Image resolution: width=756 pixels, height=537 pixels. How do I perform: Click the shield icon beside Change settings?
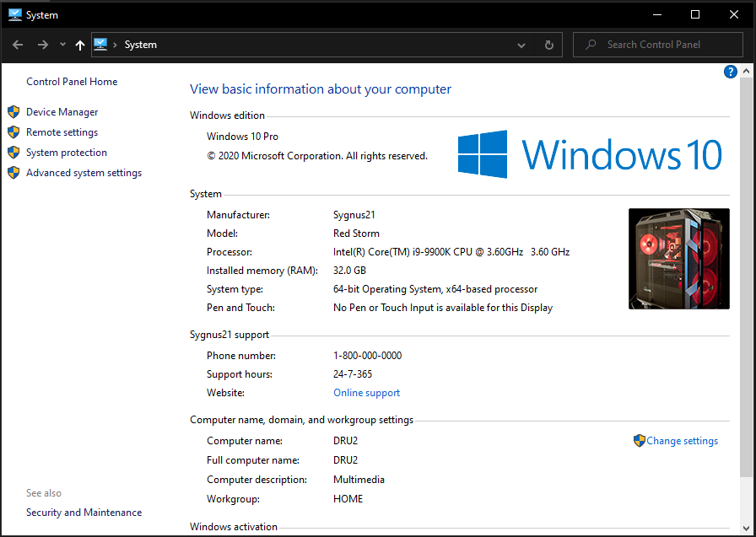point(640,441)
